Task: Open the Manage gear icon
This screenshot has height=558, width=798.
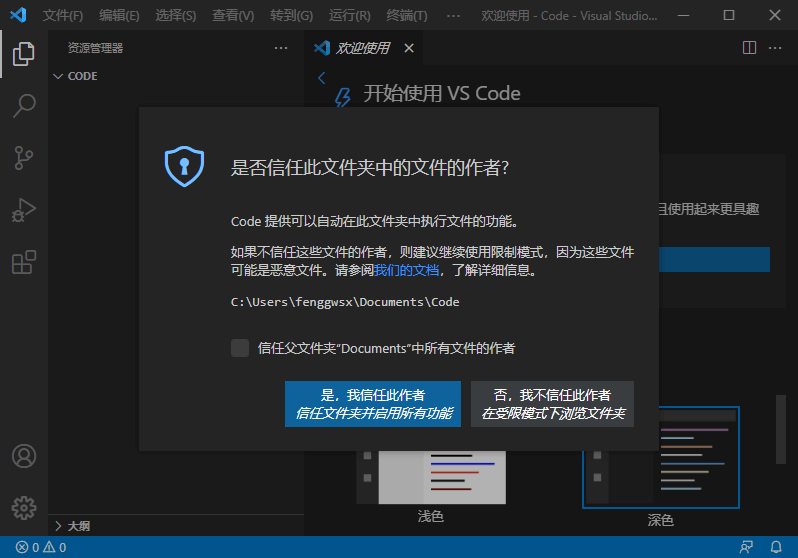Action: [x=24, y=506]
